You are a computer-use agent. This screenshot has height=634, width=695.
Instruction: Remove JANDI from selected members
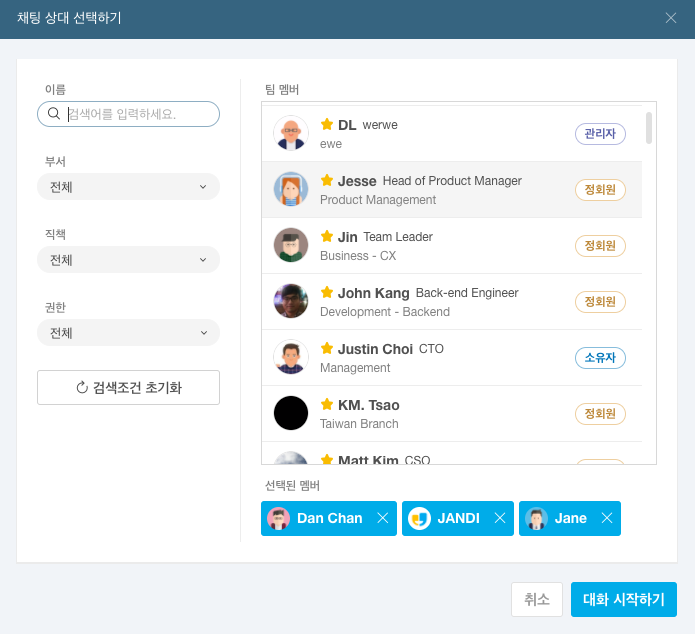pos(500,518)
